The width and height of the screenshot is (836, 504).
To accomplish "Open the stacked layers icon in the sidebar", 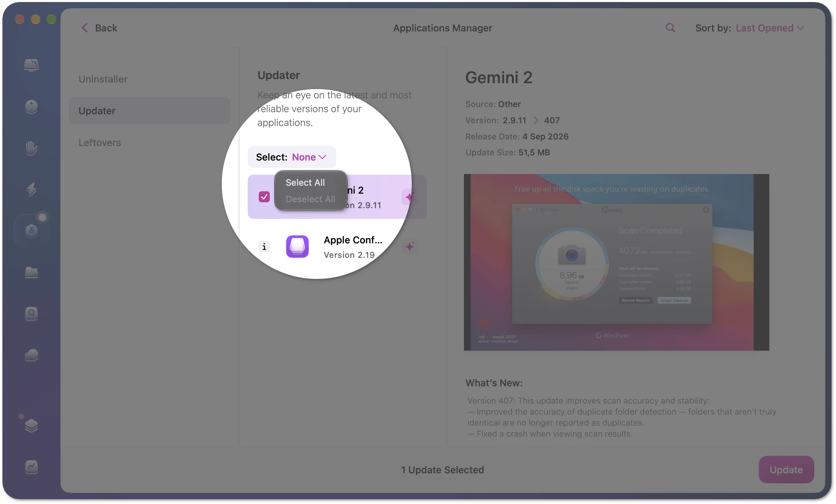I will 31,425.
